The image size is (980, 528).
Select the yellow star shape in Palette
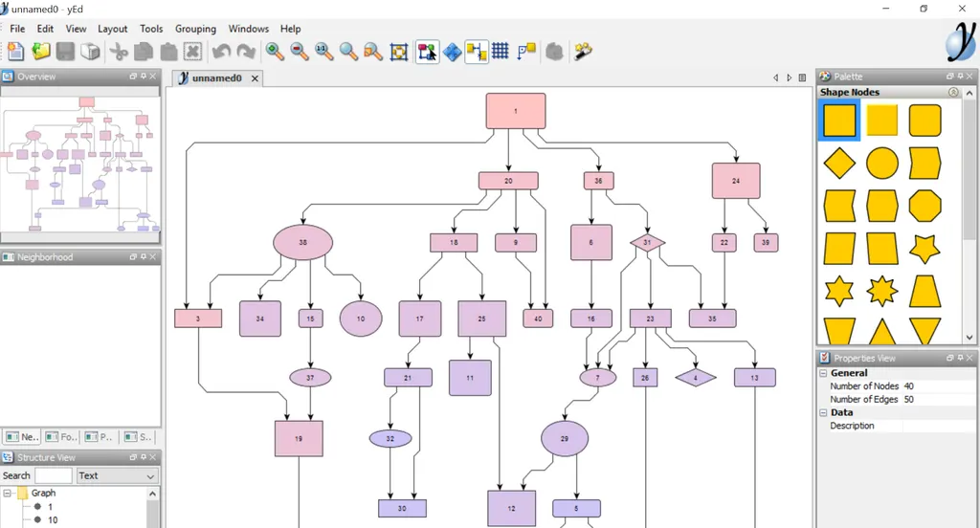click(x=924, y=249)
